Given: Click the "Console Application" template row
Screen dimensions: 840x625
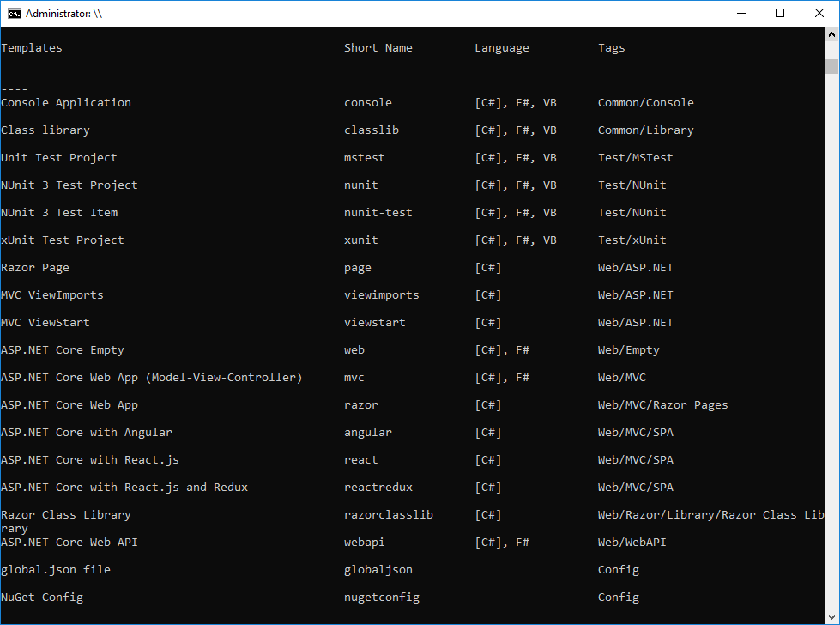Looking at the screenshot, I should [x=66, y=103].
